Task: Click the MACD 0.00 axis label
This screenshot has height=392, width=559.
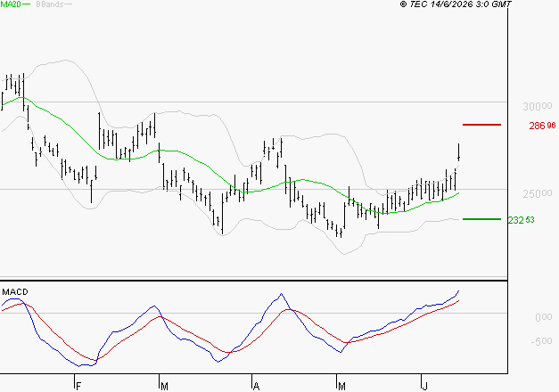Action: point(544,317)
